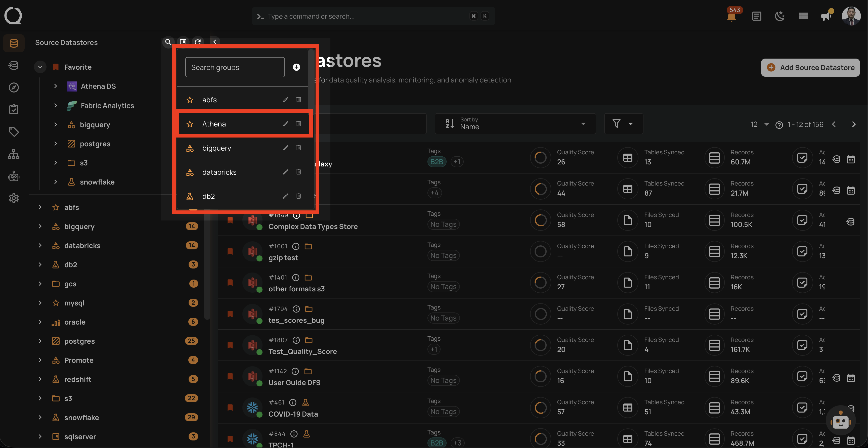Open the Sort by Name dropdown
Image resolution: width=868 pixels, height=448 pixels.
pyautogui.click(x=515, y=124)
